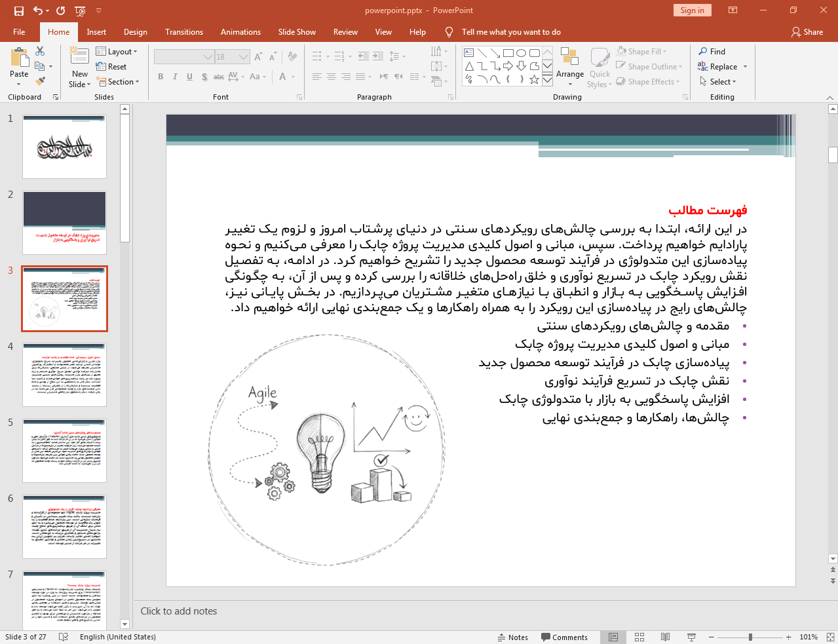
Task: Toggle the Notes pane
Action: coord(512,637)
